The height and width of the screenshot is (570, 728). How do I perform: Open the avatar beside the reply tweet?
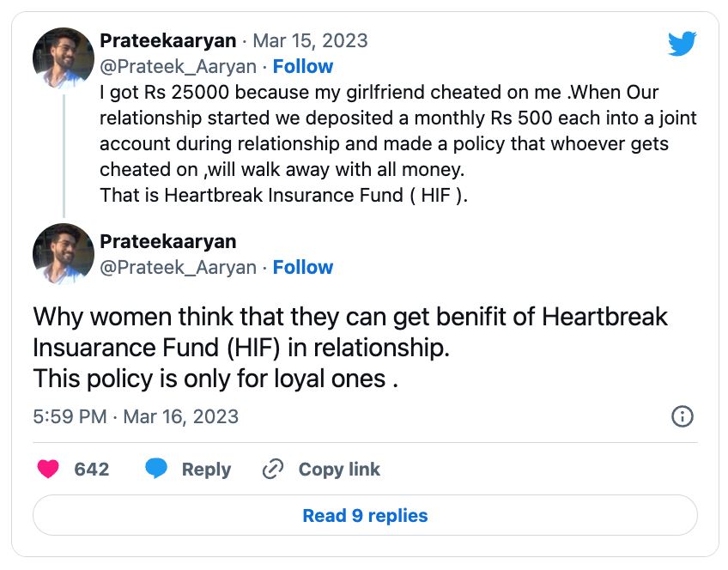pos(64,254)
